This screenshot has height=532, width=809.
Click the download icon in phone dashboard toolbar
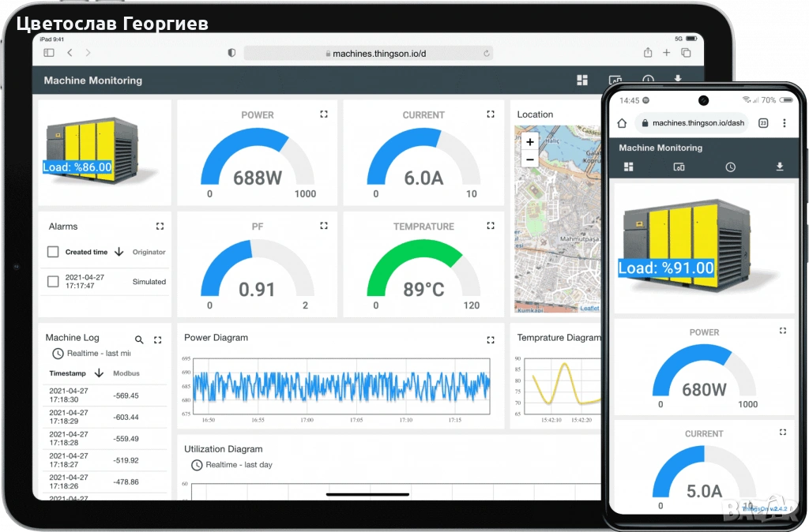(780, 167)
